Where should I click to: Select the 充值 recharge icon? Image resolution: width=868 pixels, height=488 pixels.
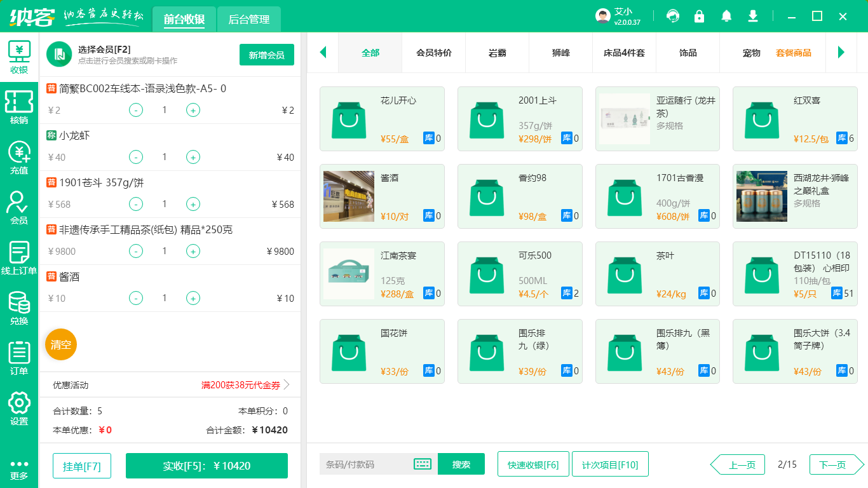click(19, 158)
